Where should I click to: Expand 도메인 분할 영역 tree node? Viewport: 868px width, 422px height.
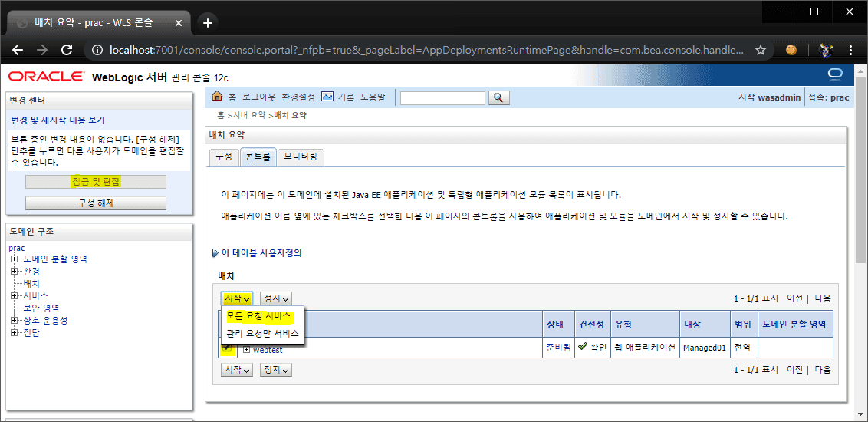14,259
